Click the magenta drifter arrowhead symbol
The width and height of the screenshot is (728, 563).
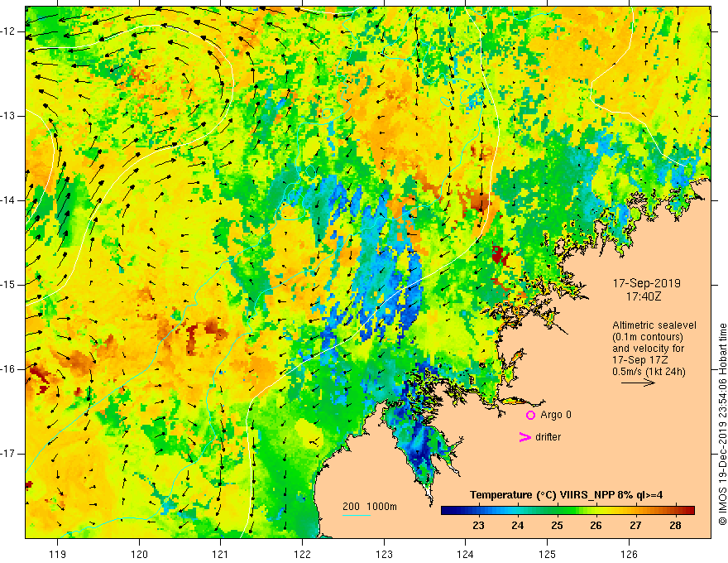(525, 437)
